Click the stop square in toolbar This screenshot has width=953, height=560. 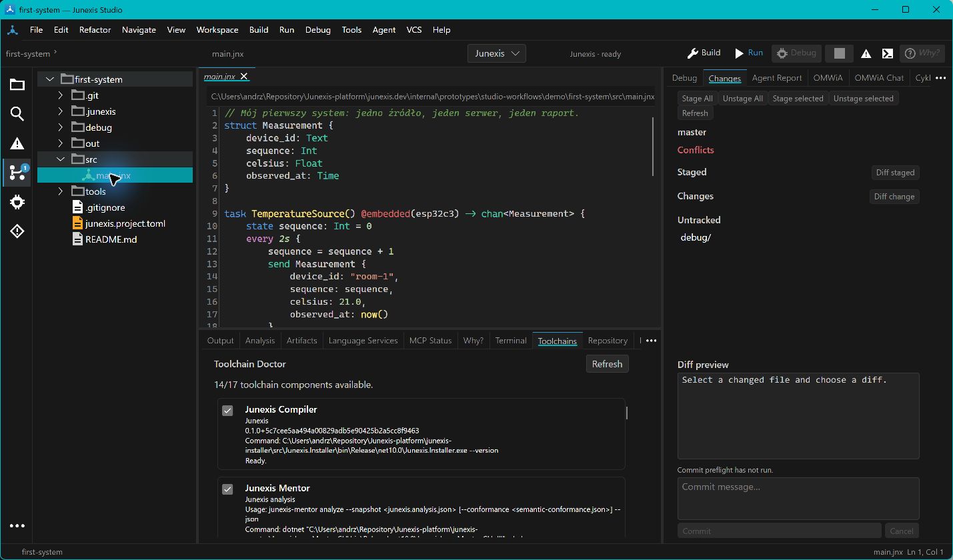point(840,53)
